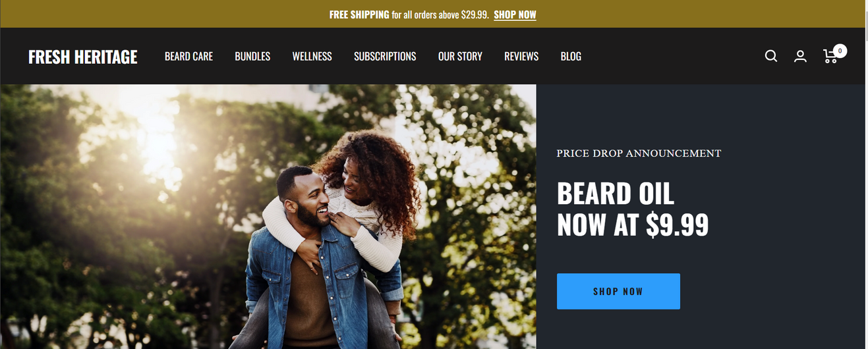Follow the Shop Now link in announcement bar
The width and height of the screenshot is (868, 349).
pos(515,14)
